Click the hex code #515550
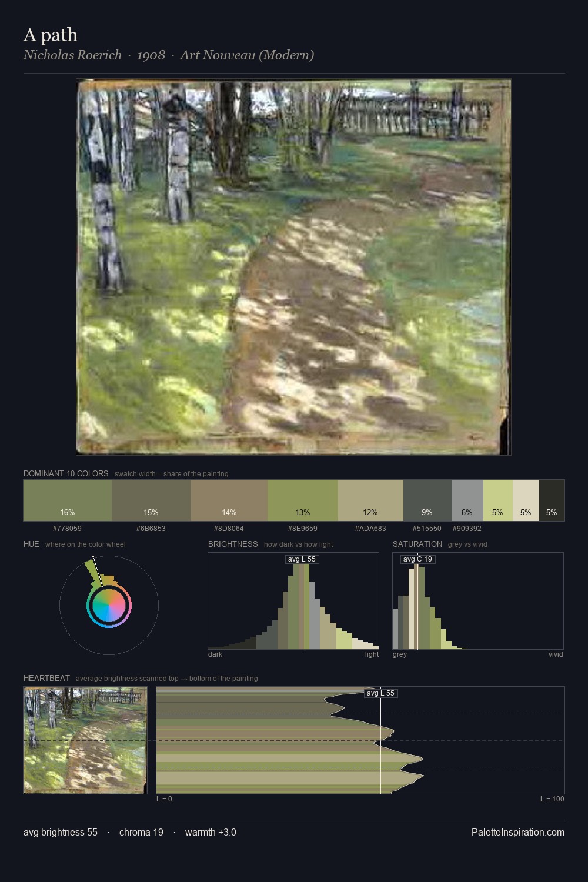This screenshot has height=882, width=588. [427, 529]
